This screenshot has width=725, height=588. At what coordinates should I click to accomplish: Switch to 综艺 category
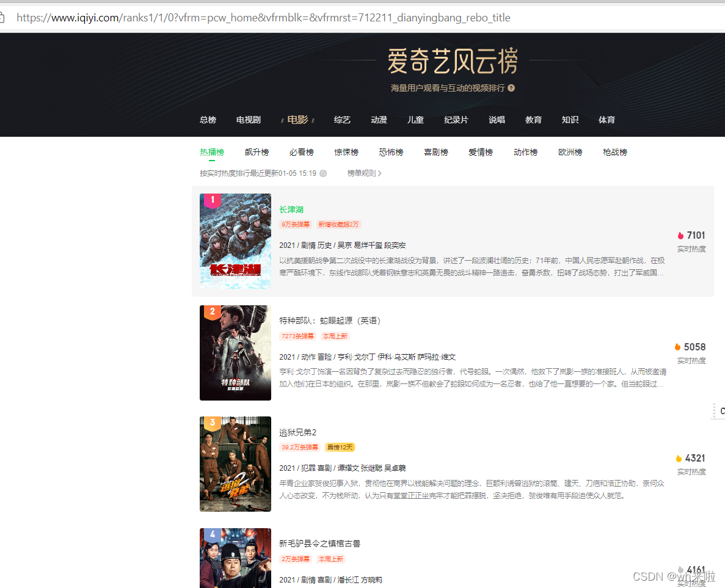pyautogui.click(x=342, y=120)
